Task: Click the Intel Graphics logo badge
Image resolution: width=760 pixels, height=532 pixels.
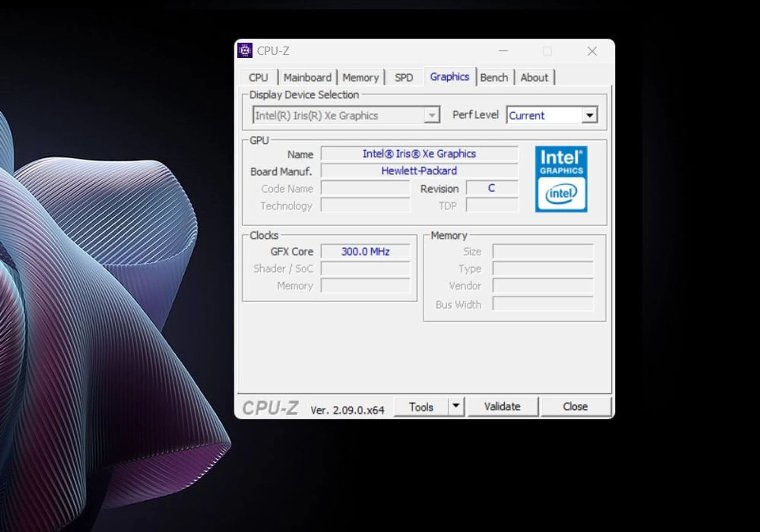Action: 561,179
